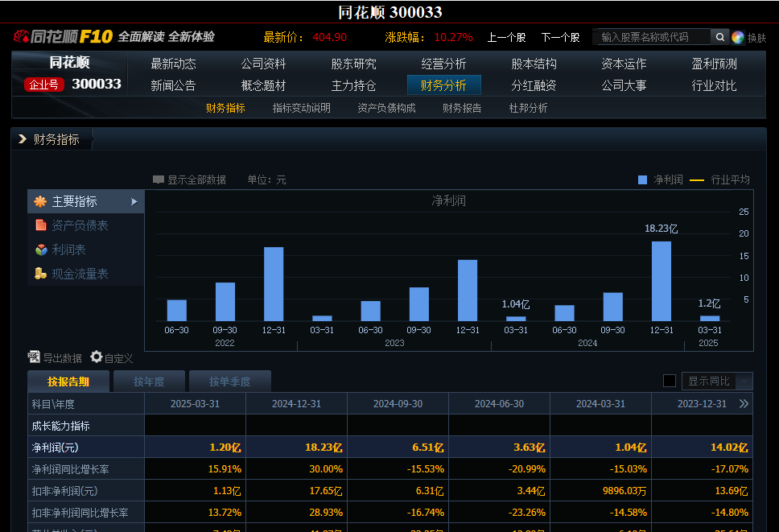Open the 股本结构 menu

tap(534, 64)
